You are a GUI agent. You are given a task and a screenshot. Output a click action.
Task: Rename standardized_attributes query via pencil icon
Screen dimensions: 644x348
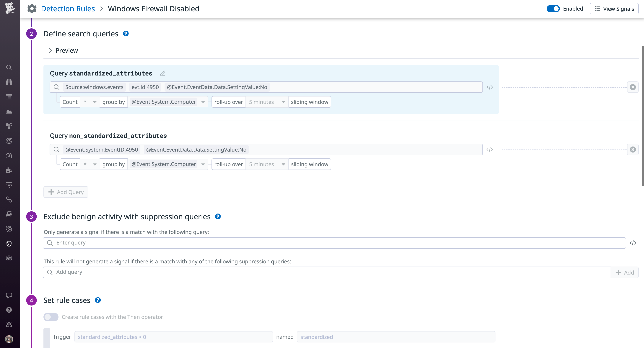(162, 73)
